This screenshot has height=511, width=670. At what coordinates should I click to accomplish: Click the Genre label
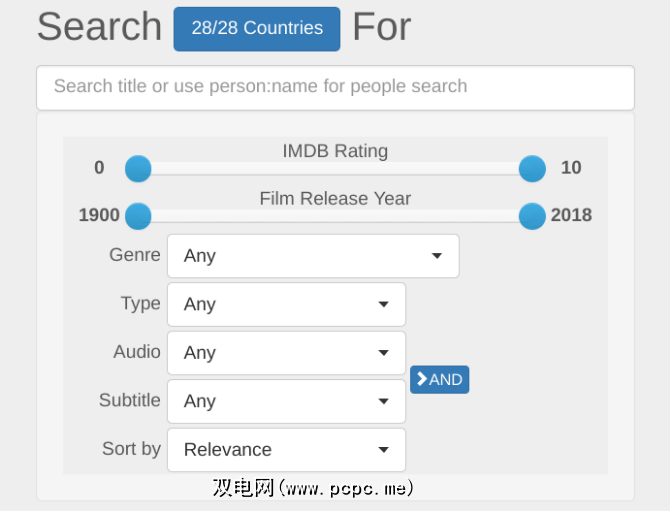click(x=134, y=255)
